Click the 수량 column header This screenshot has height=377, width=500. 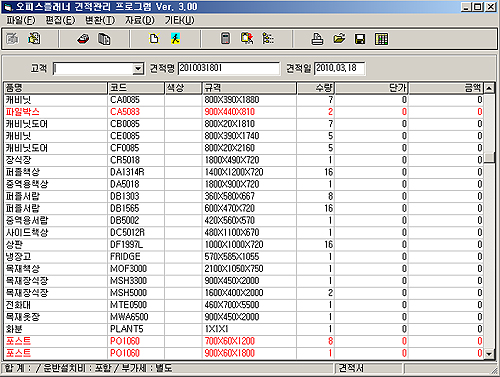pyautogui.click(x=316, y=88)
